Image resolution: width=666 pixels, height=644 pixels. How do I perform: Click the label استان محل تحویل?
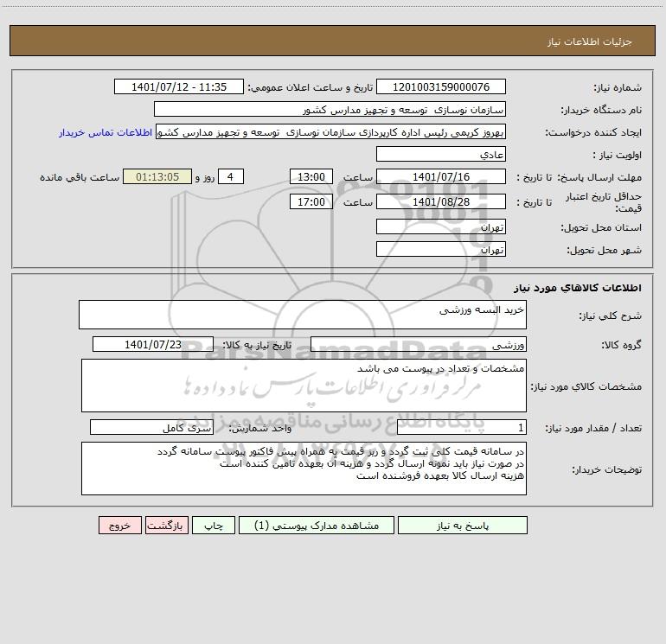click(x=601, y=227)
